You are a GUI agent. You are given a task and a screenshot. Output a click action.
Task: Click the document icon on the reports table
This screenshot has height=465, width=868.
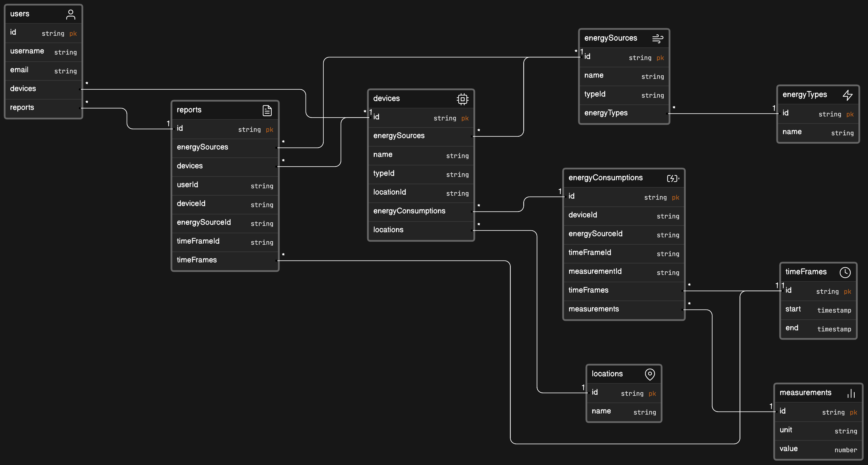(267, 110)
